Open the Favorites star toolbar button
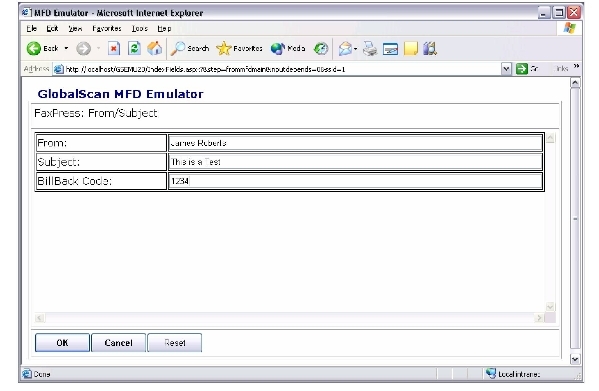Image resolution: width=599 pixels, height=391 pixels. 240,48
